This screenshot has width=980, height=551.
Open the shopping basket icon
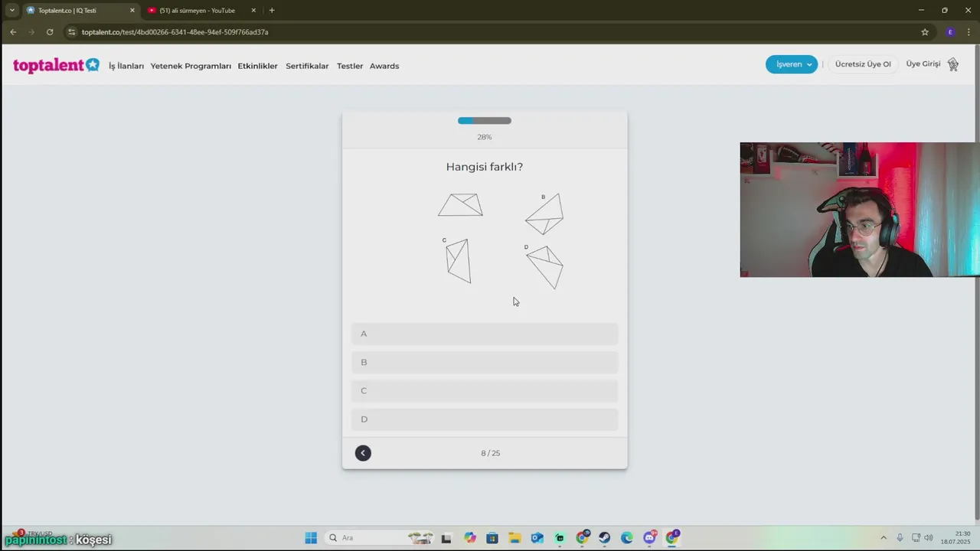click(x=953, y=64)
